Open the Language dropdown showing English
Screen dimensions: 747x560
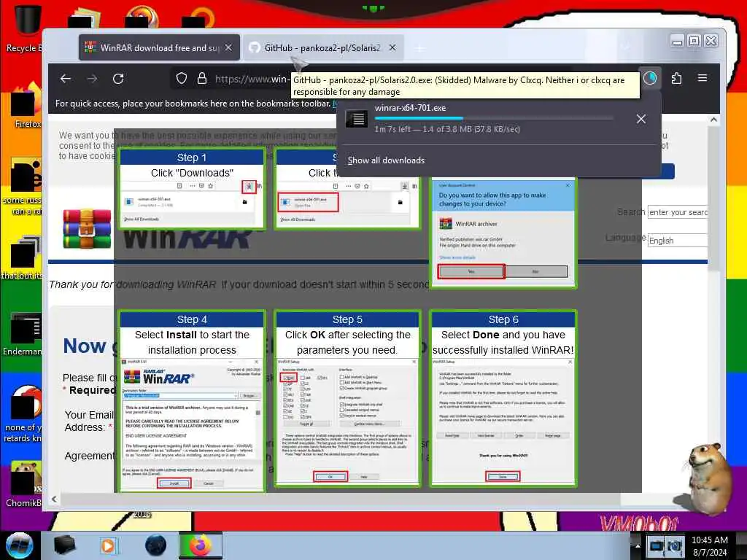coord(678,241)
